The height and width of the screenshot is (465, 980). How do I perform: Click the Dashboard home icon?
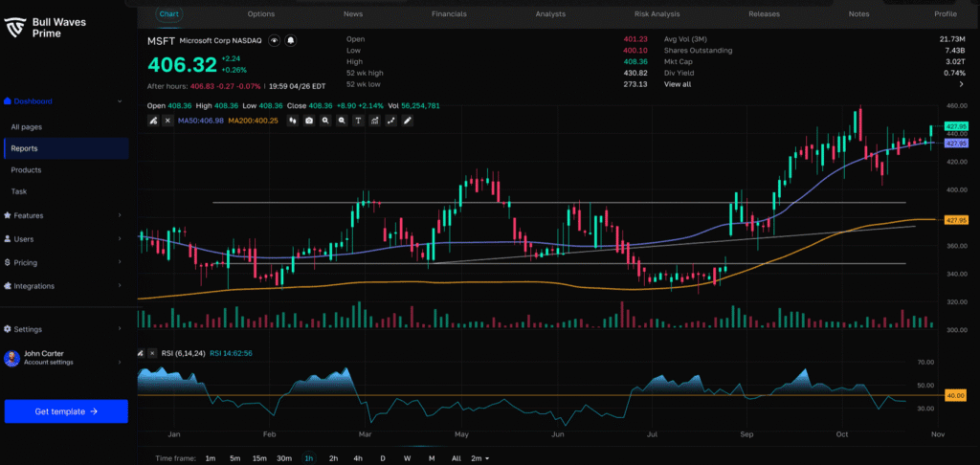coord(8,101)
